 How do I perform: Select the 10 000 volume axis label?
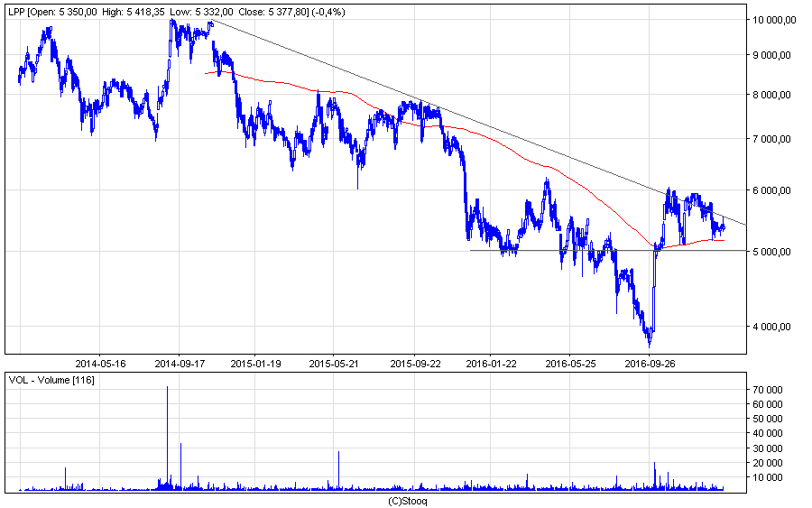pos(769,477)
